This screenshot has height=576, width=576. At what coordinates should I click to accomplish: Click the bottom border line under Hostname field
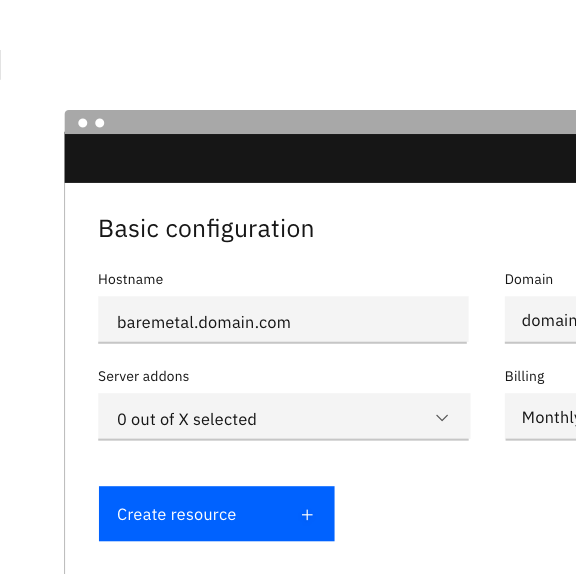[283, 343]
